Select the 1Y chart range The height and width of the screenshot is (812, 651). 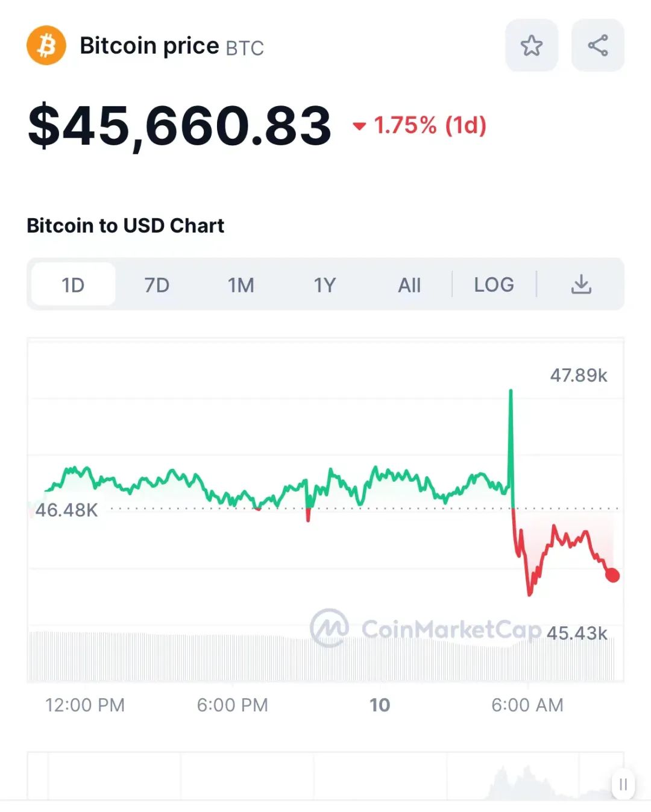(325, 285)
